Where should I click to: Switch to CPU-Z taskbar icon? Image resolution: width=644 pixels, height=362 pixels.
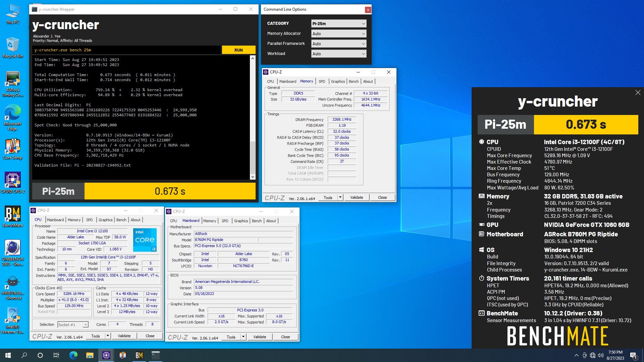click(106, 355)
